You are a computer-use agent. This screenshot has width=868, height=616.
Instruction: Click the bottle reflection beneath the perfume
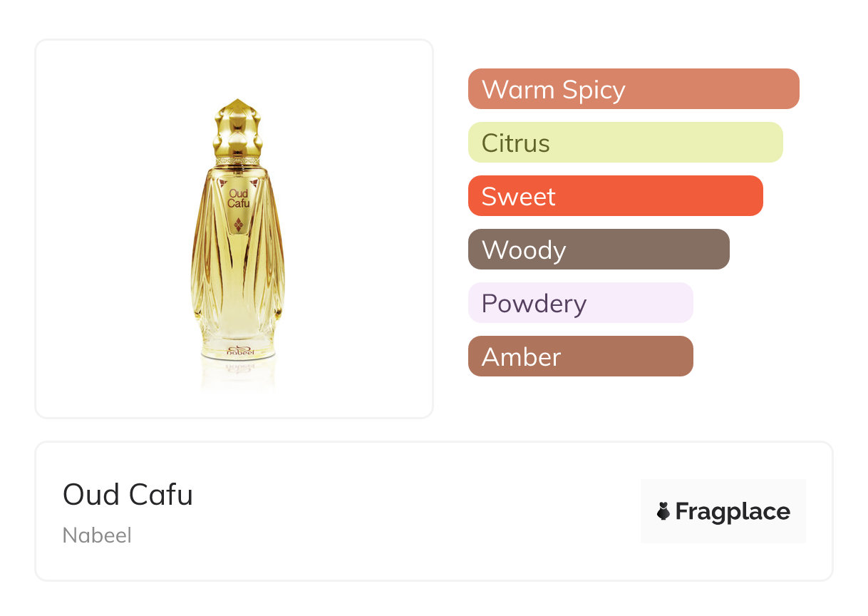coord(237,374)
